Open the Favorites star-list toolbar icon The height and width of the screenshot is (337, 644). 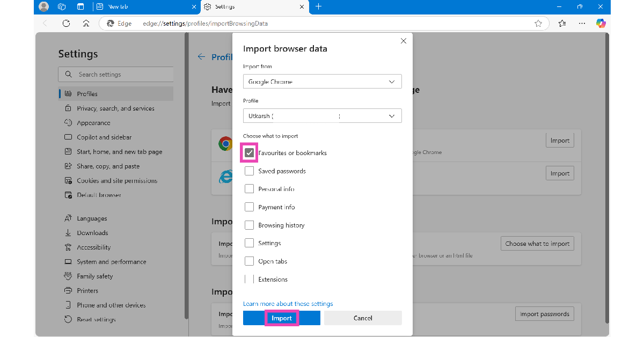562,23
